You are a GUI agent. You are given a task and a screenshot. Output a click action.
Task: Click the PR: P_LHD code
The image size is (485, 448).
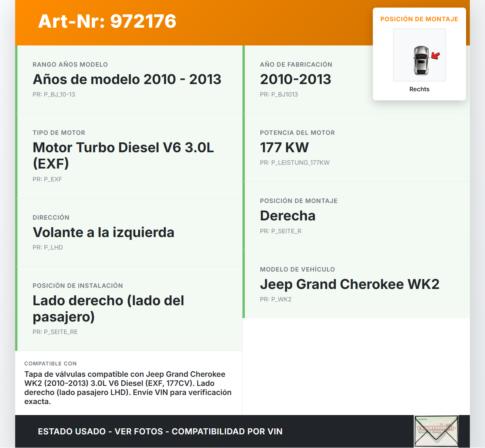pyautogui.click(x=48, y=248)
